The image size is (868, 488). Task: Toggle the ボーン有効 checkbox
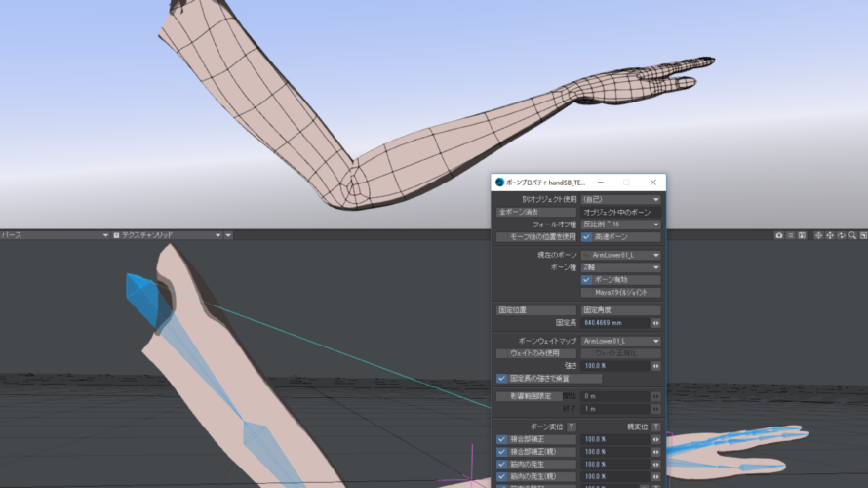coord(586,280)
